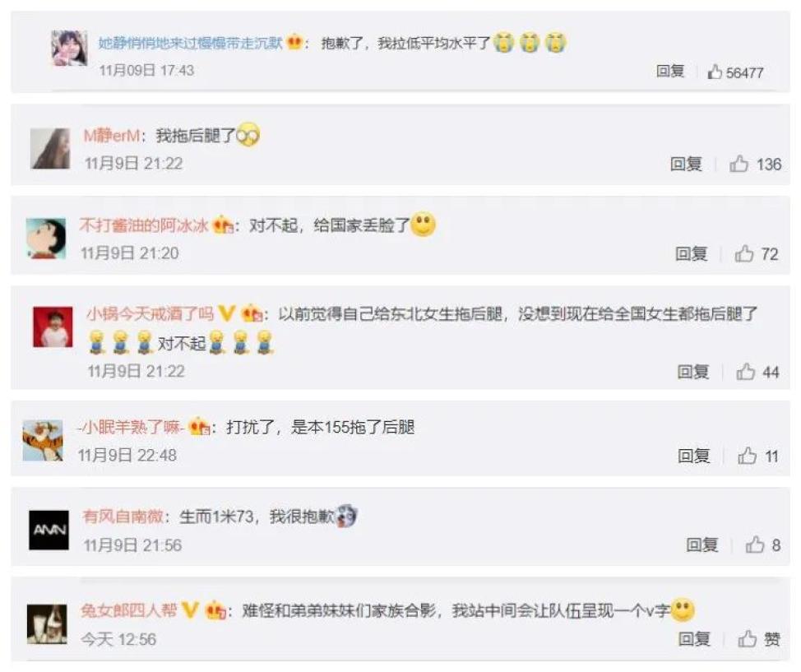Like the comment with 72 likes
This screenshot has width=801, height=672.
coord(743,253)
